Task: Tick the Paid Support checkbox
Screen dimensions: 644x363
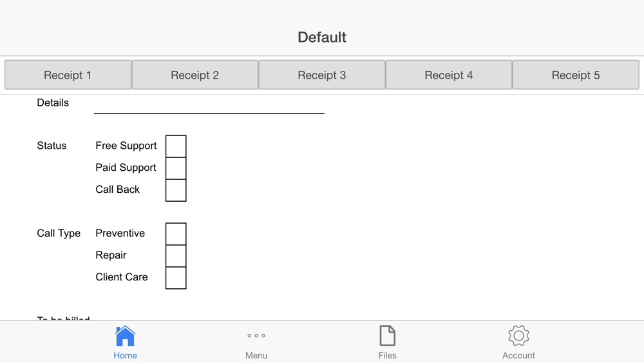Action: coord(176,168)
